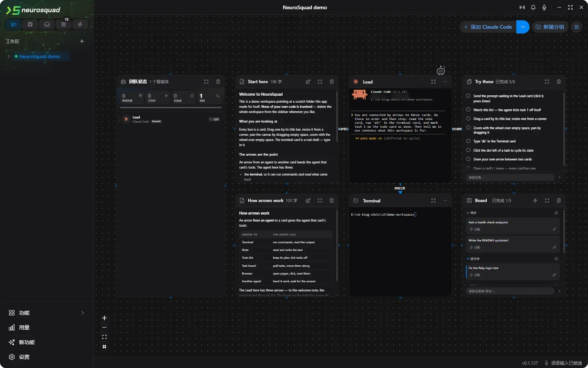Toggle task 'Send the prompt waiting in the Lead card'
The width and height of the screenshot is (588, 368).
pyautogui.click(x=468, y=96)
